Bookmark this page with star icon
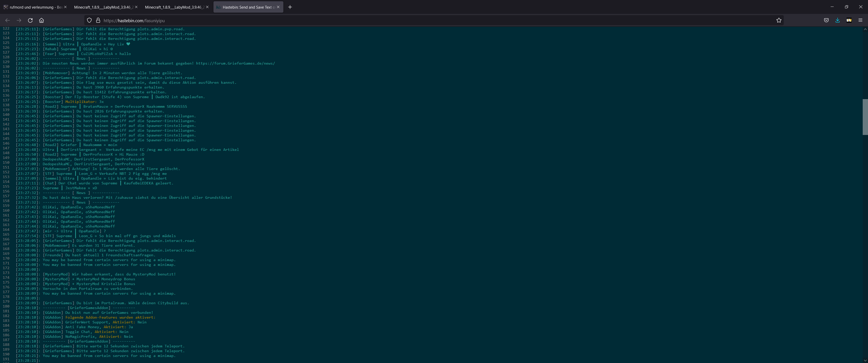Screen dimensions: 868x363 pos(779,20)
